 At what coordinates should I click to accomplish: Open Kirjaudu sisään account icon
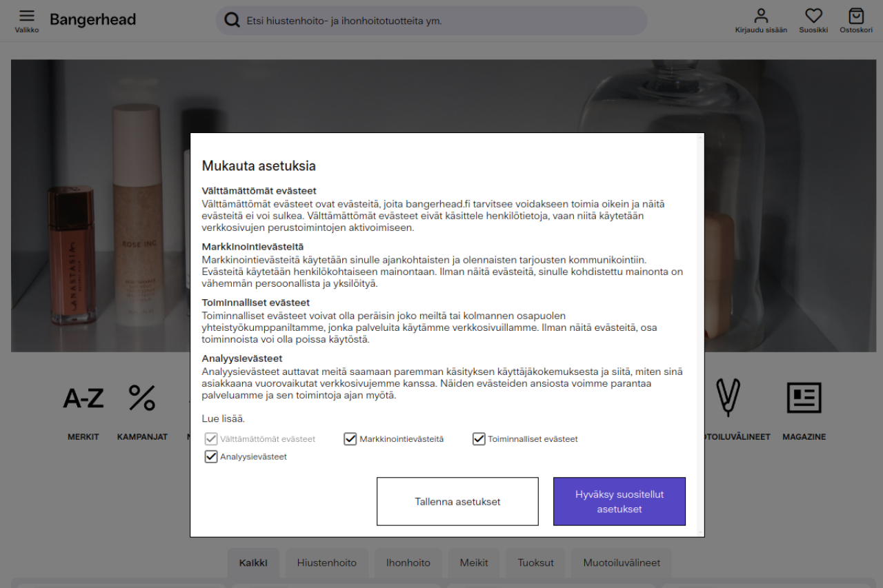pyautogui.click(x=761, y=21)
